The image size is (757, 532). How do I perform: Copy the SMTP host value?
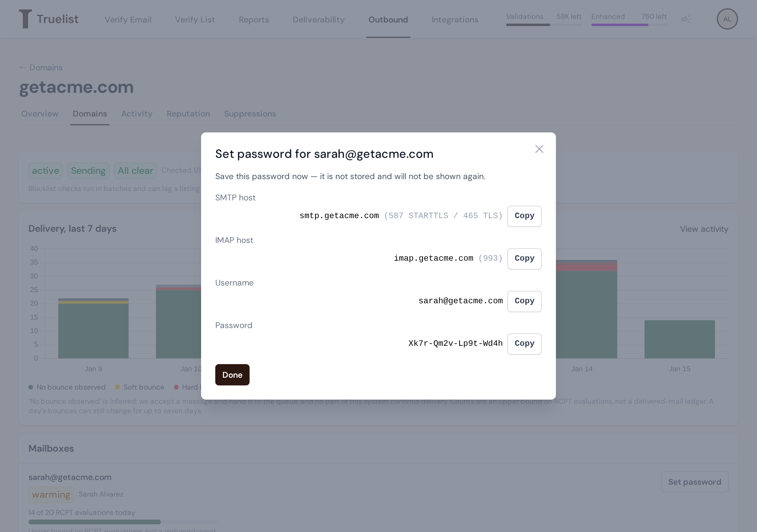[x=524, y=216]
